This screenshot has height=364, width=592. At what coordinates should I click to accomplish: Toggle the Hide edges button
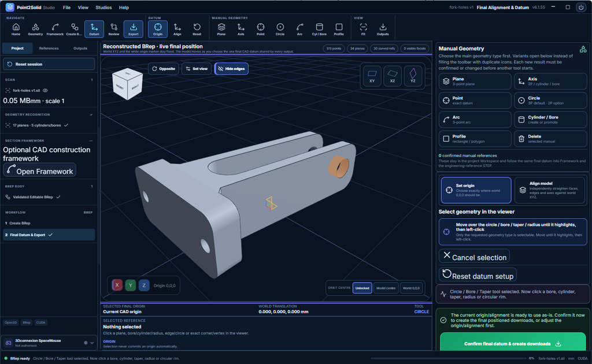tap(231, 69)
